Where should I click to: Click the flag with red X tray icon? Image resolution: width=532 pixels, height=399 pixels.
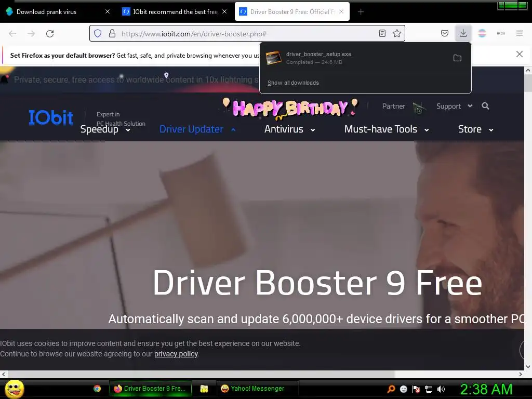[416, 389]
